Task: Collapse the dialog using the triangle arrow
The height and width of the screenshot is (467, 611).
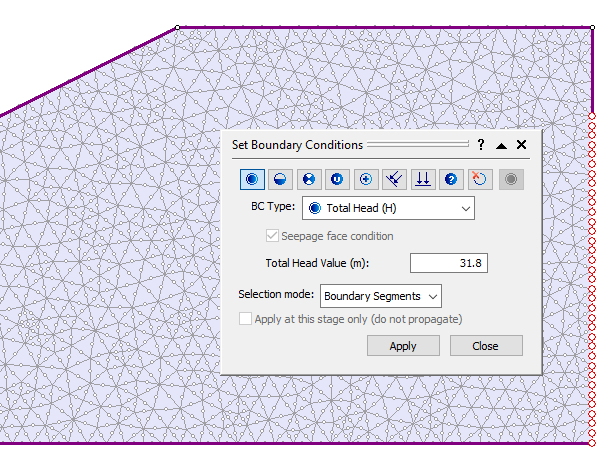Action: point(501,145)
